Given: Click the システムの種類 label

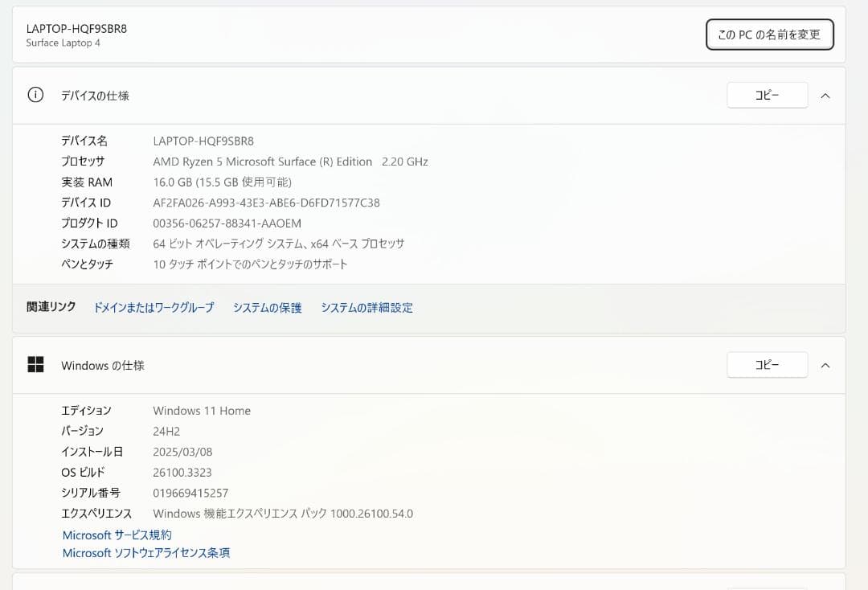Looking at the screenshot, I should [95, 244].
